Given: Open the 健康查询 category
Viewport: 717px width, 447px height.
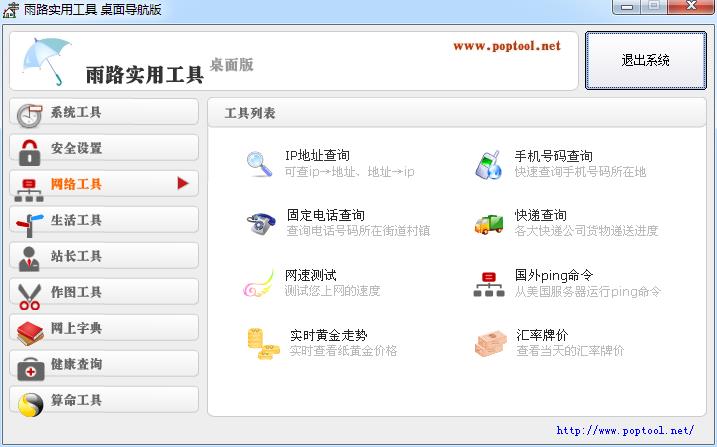Looking at the screenshot, I should tap(104, 364).
